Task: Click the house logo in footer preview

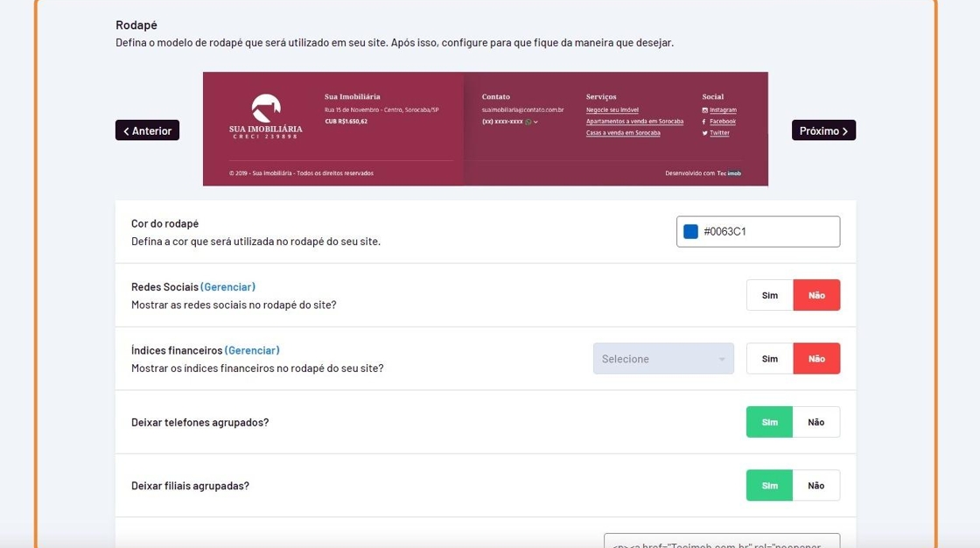Action: tap(266, 108)
